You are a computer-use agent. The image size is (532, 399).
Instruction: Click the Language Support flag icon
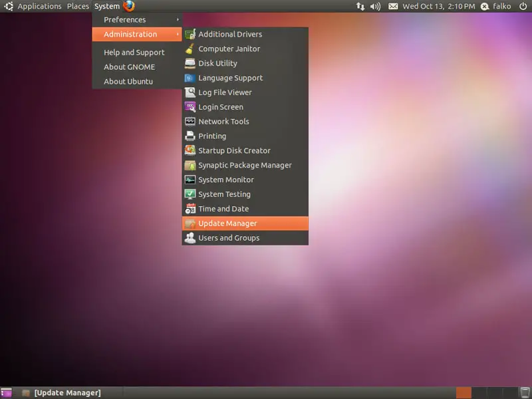click(190, 78)
